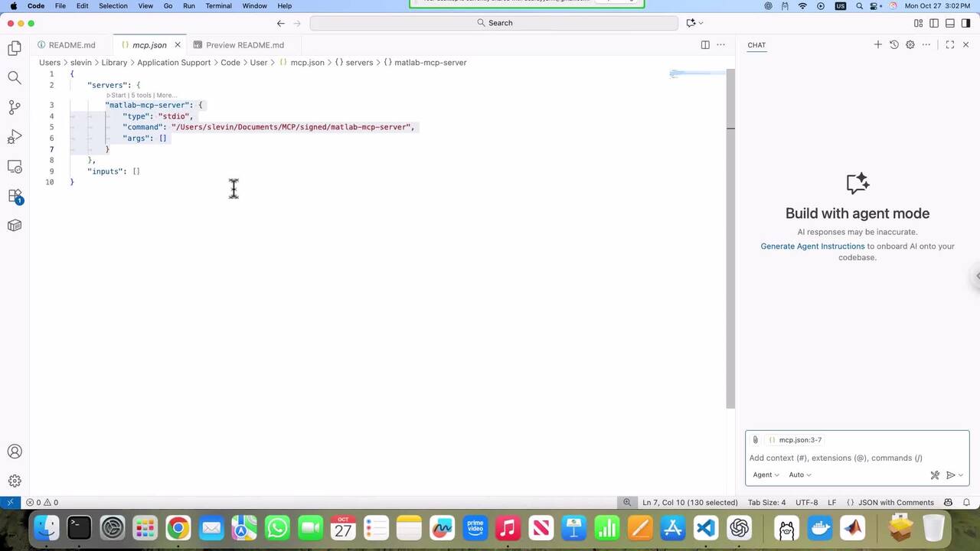Open the notifications bell in status bar

click(966, 503)
